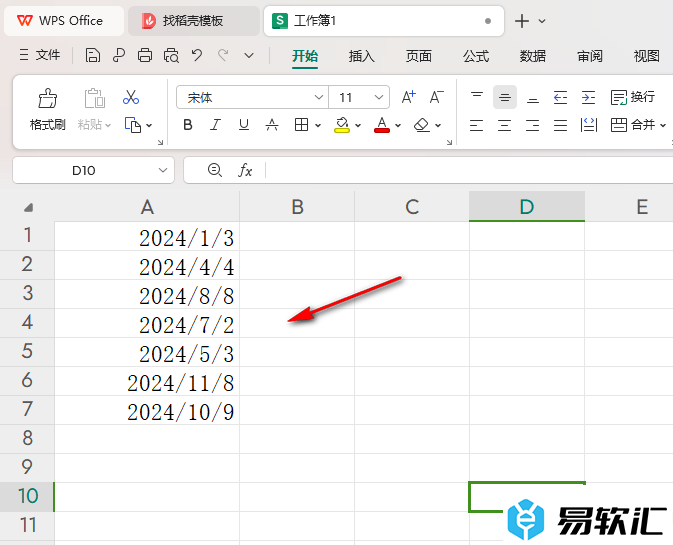Open font color dropdown arrow
Screen dimensions: 673x545
pyautogui.click(x=398, y=125)
